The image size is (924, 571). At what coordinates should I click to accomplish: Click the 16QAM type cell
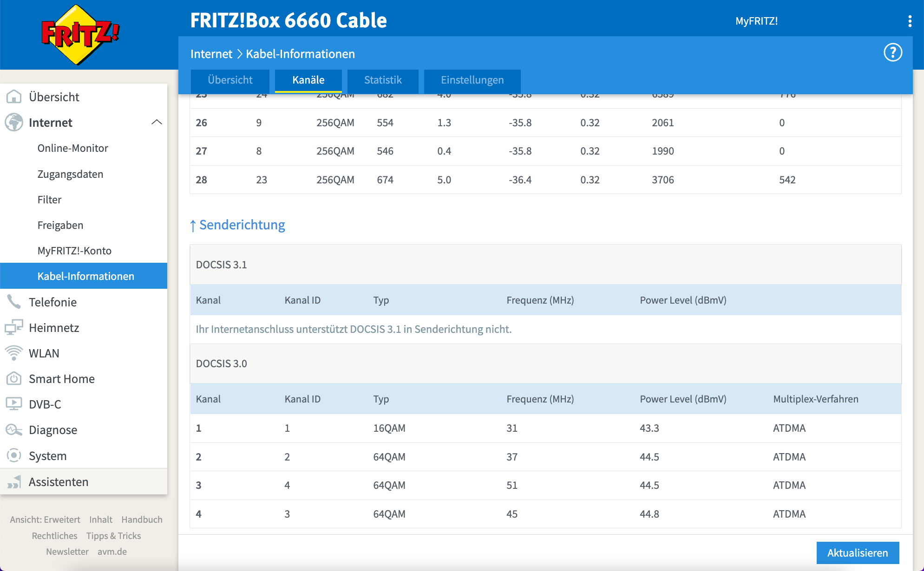389,428
